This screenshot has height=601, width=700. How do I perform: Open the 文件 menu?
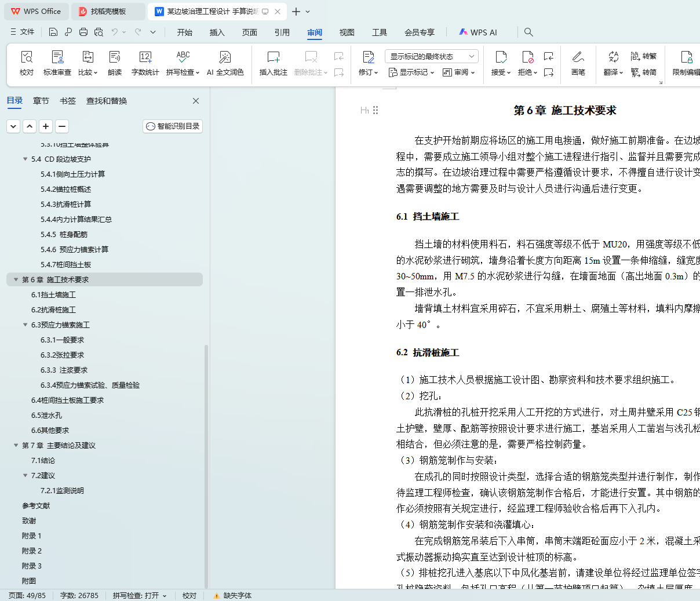click(x=23, y=32)
